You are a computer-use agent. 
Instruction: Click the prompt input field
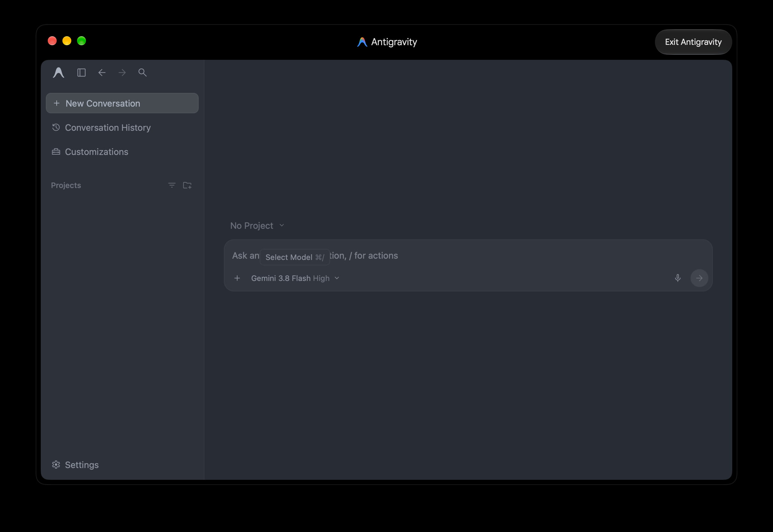point(468,256)
